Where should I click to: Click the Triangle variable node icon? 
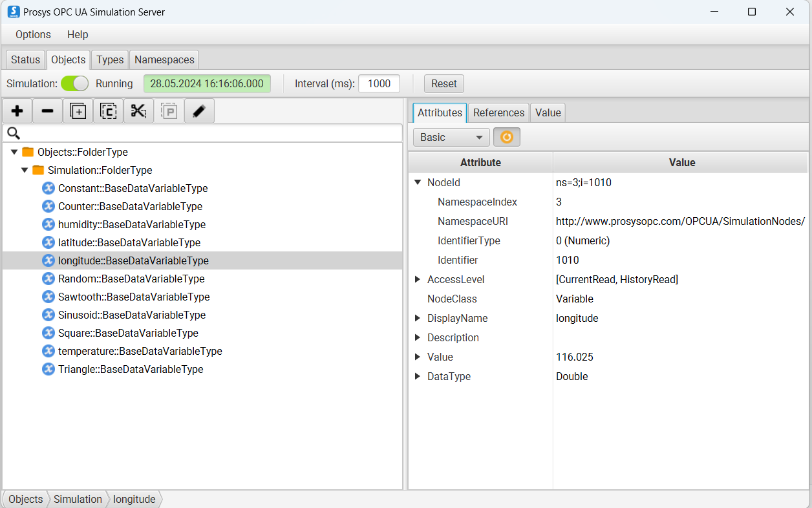click(x=48, y=369)
